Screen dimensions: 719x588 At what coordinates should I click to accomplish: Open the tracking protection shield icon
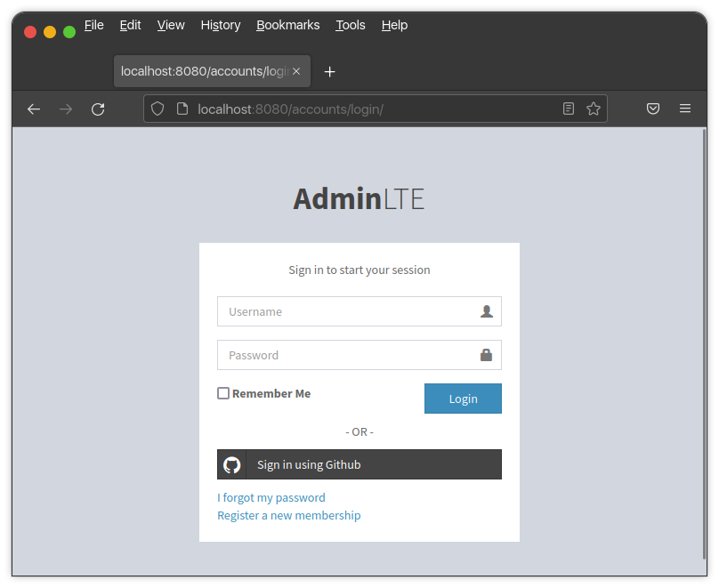pyautogui.click(x=158, y=109)
